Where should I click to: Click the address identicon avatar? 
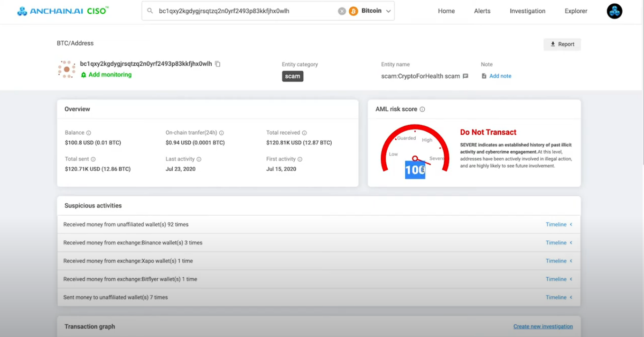(x=67, y=69)
